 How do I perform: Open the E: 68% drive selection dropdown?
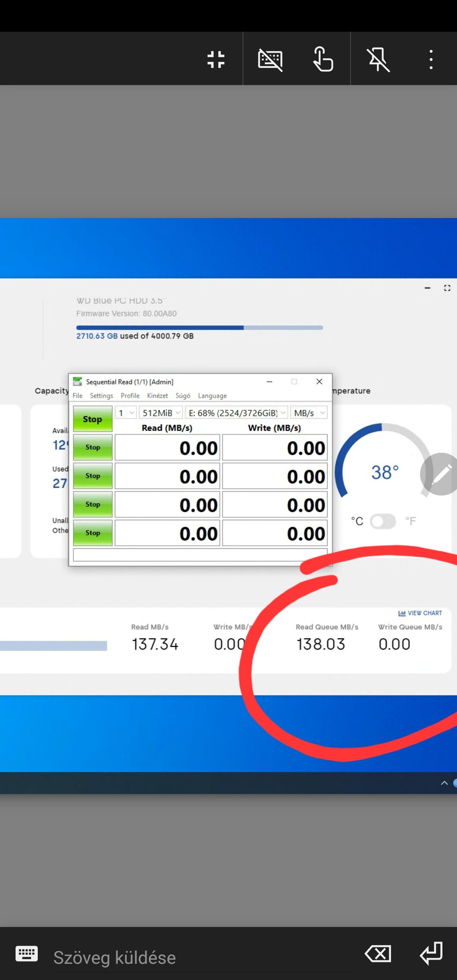click(237, 413)
